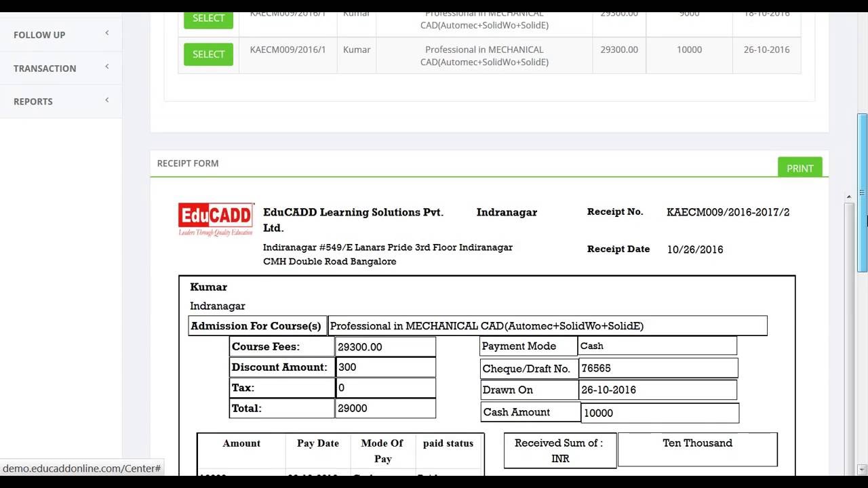868x488 pixels.
Task: Click the Received Sum of INR label
Action: tap(559, 451)
